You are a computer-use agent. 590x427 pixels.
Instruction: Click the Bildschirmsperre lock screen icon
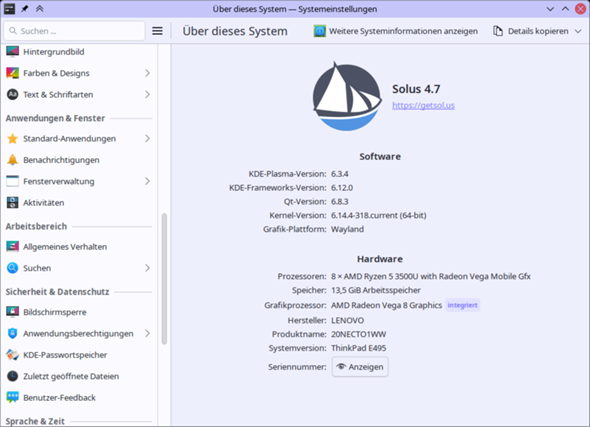tap(12, 312)
